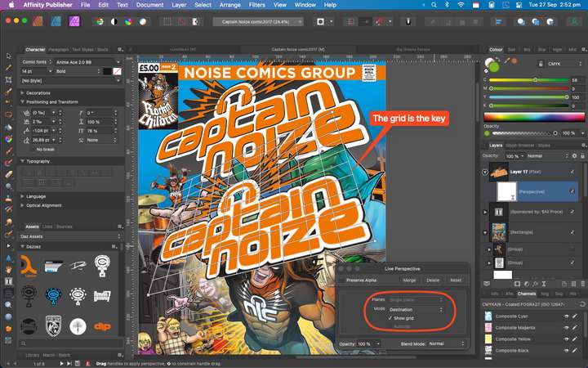Open the Daz Assets category dropdown
588x368 pixels.
[70, 236]
